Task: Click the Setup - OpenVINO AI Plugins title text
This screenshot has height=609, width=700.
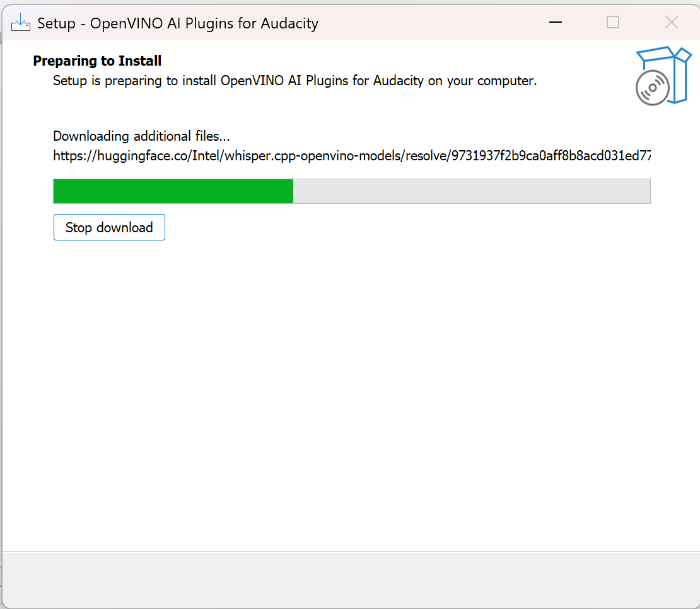Action: click(177, 23)
